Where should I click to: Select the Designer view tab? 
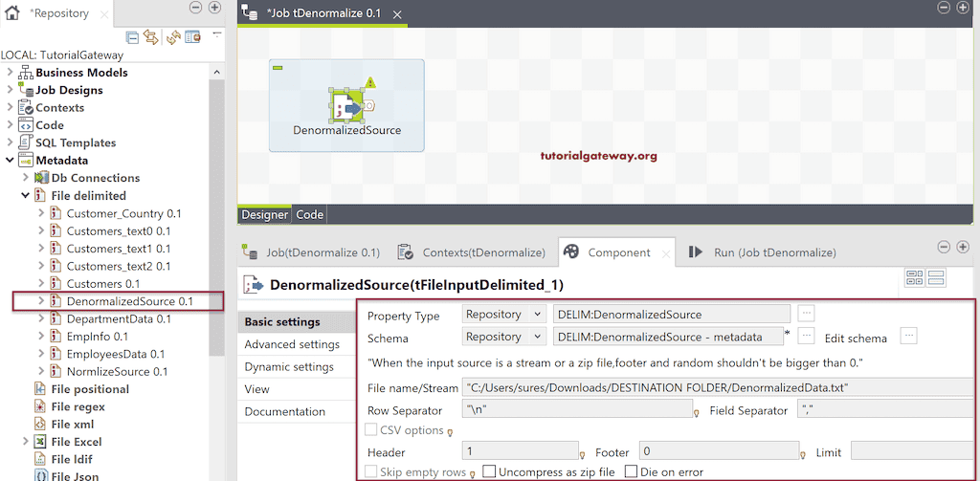(264, 215)
